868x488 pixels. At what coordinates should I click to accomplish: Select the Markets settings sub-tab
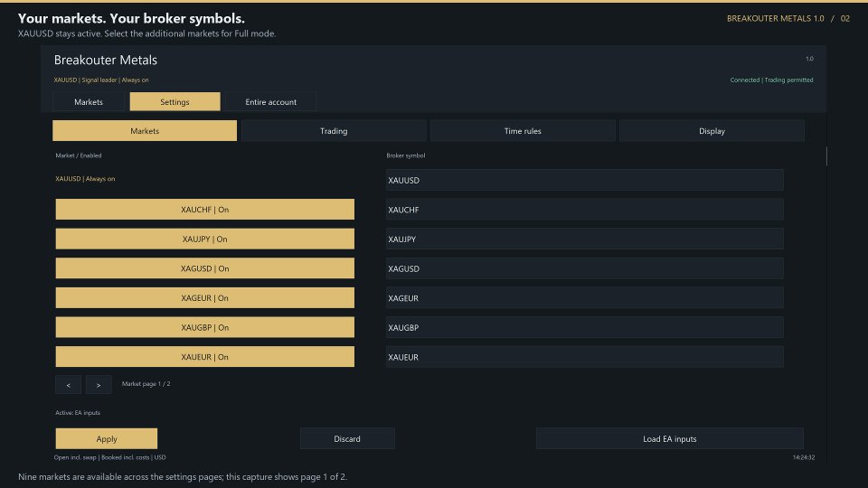pos(145,130)
